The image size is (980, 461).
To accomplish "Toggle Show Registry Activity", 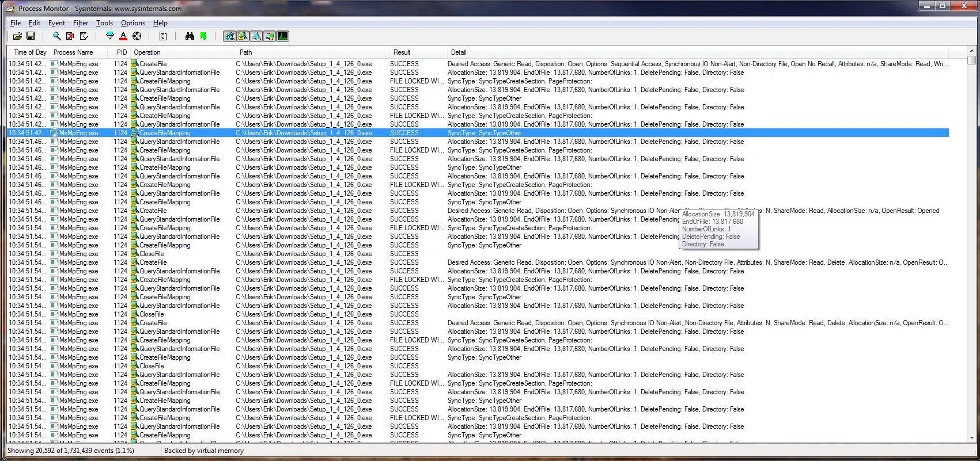I will tap(230, 36).
